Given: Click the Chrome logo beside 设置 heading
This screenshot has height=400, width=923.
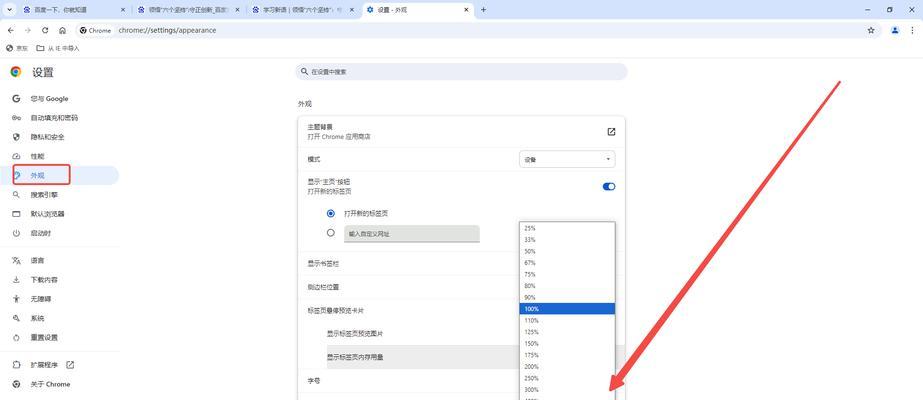Looking at the screenshot, I should tap(16, 72).
